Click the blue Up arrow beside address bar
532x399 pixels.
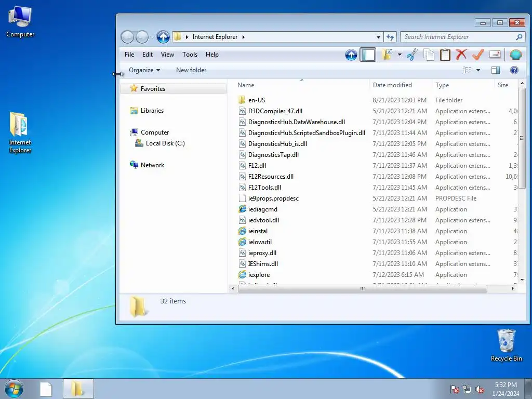tap(163, 37)
